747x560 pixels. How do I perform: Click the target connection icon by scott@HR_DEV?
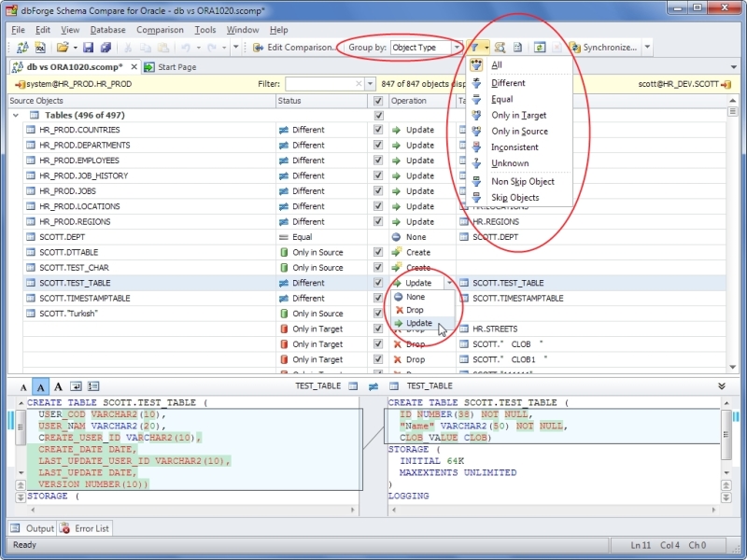[726, 84]
